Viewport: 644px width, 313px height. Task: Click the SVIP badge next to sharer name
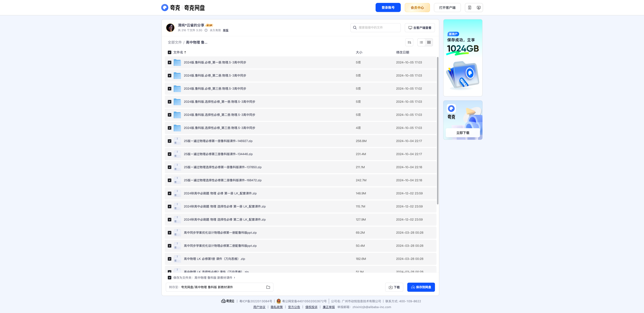point(209,25)
